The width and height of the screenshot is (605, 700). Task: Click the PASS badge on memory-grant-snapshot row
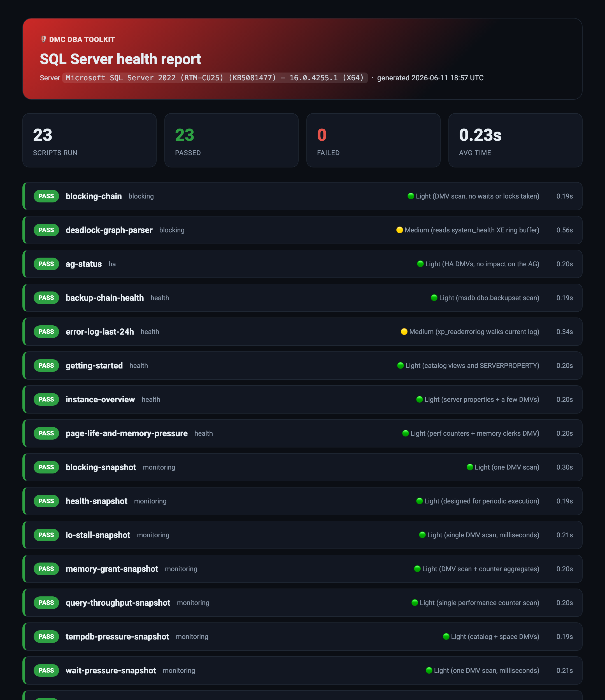pos(46,569)
